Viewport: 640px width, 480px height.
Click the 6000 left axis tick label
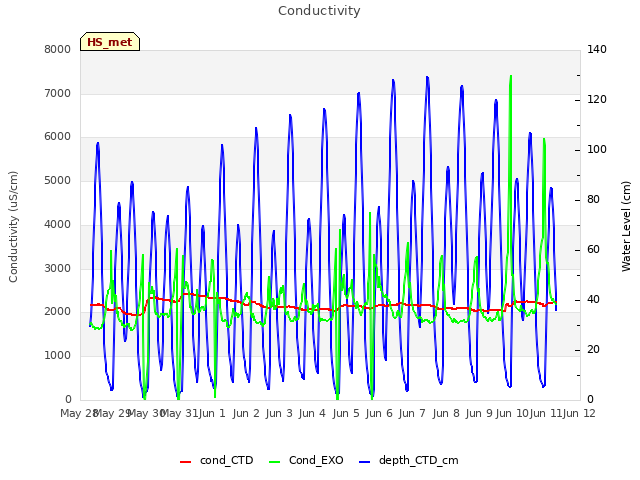(x=58, y=137)
